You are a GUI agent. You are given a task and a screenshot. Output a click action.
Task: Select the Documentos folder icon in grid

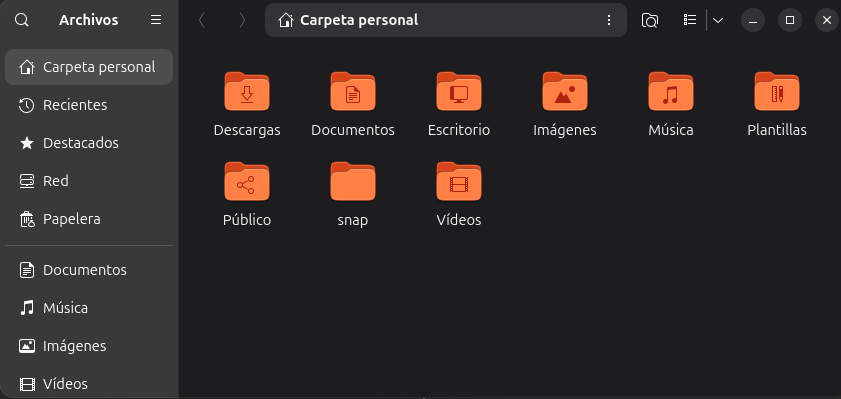[x=353, y=92]
